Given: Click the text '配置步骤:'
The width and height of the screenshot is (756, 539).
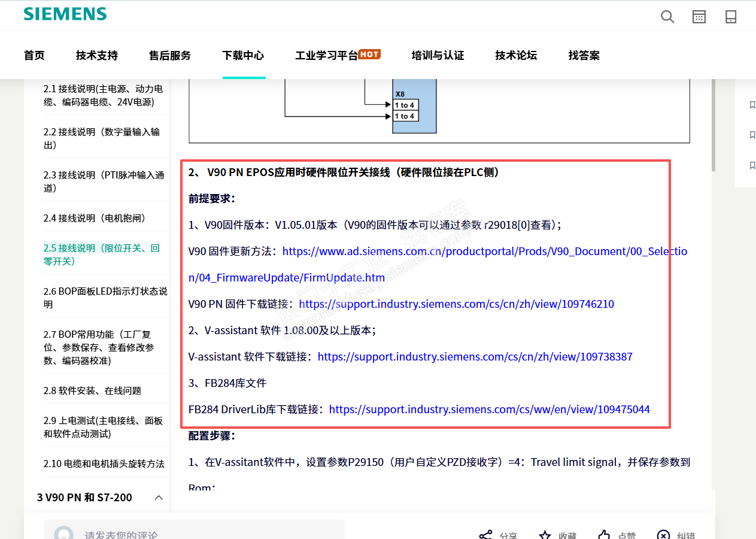Looking at the screenshot, I should click(x=212, y=435).
